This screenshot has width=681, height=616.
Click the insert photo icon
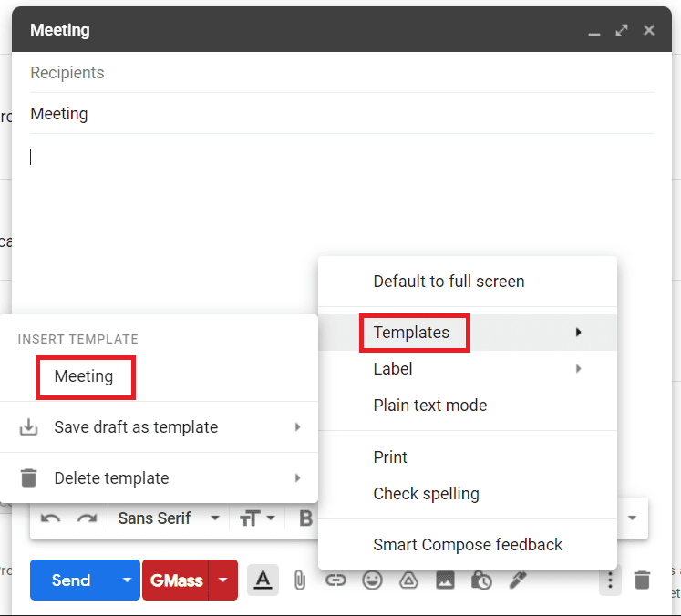coord(445,580)
